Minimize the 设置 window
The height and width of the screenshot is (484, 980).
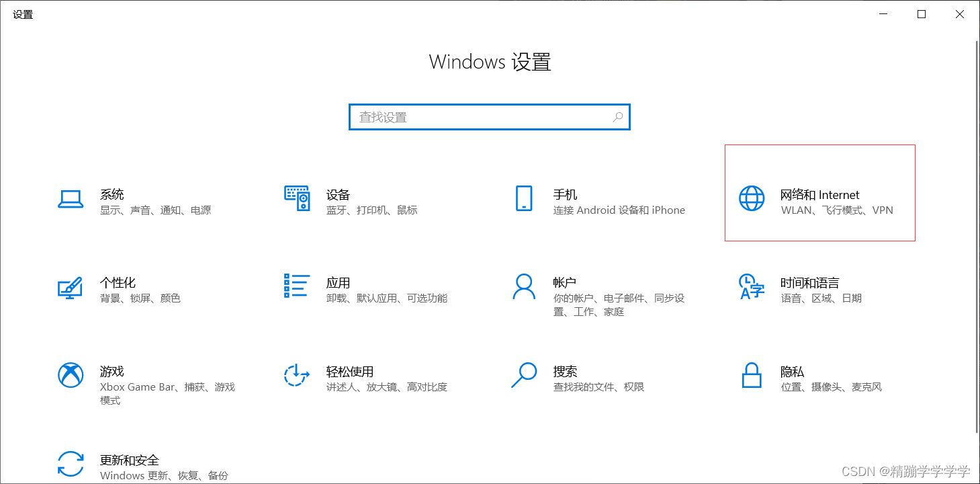[x=884, y=14]
